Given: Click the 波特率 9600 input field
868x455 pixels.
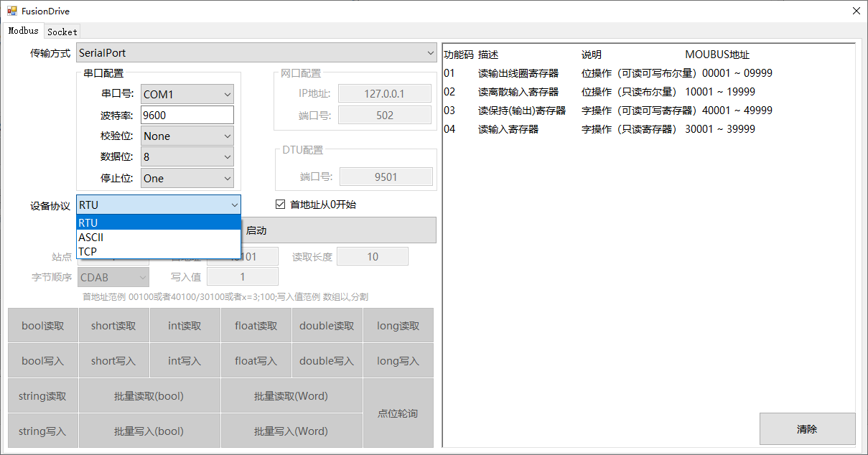Looking at the screenshot, I should tap(187, 115).
